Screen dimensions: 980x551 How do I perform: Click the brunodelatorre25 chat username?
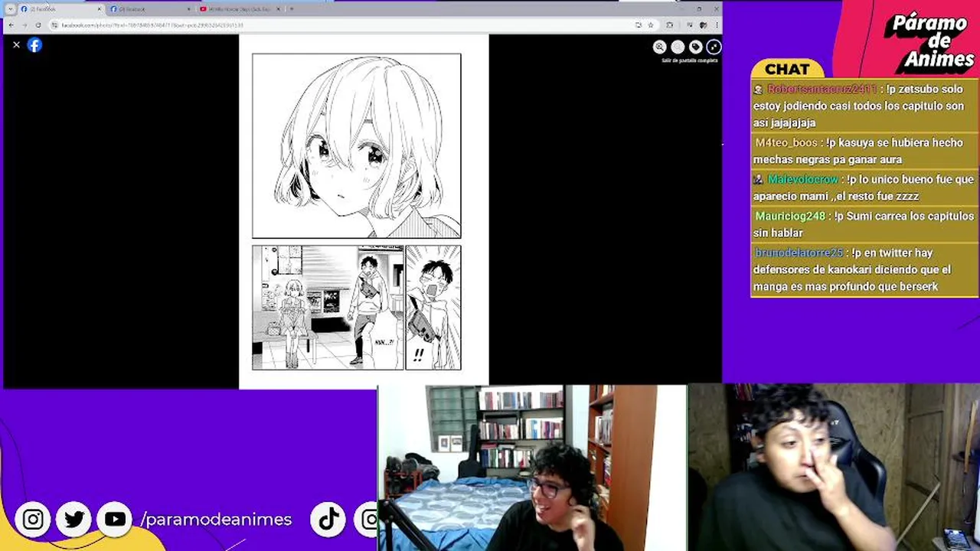coord(799,253)
